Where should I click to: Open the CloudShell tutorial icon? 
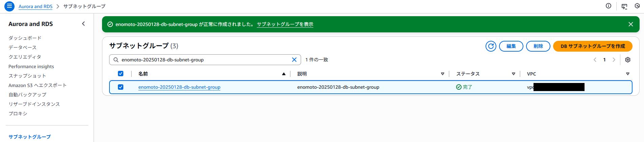click(624, 6)
